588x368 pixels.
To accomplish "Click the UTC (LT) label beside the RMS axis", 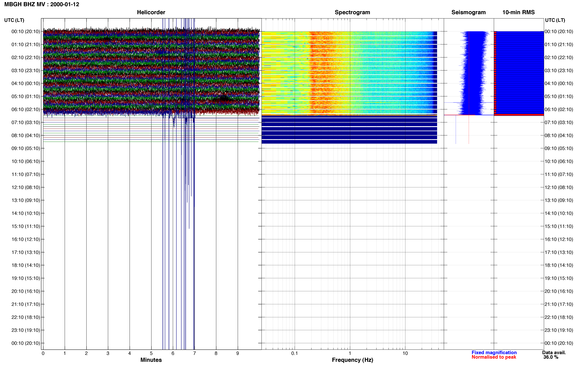I will (555, 20).
